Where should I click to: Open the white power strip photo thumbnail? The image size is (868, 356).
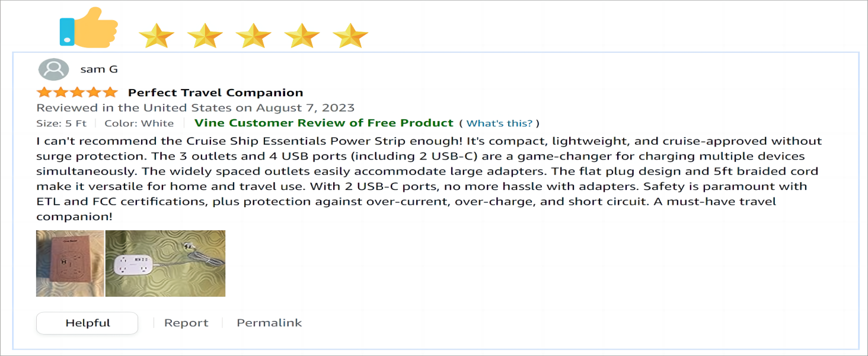click(x=165, y=263)
